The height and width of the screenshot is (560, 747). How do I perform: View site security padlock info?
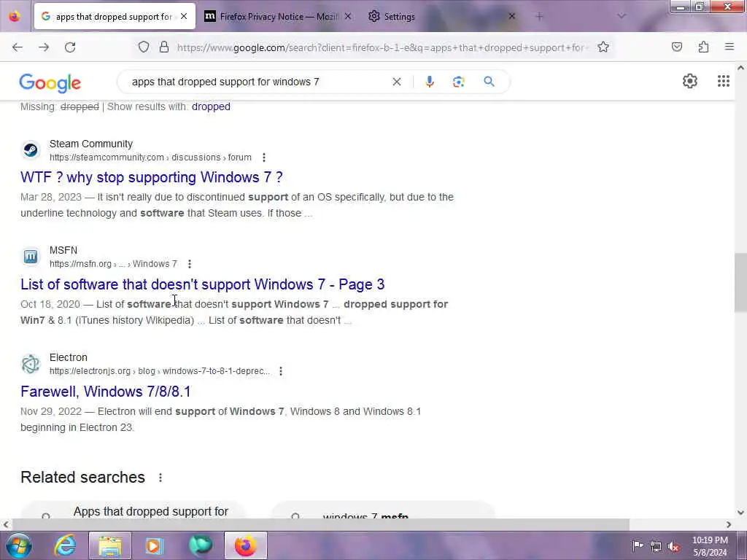tap(164, 47)
